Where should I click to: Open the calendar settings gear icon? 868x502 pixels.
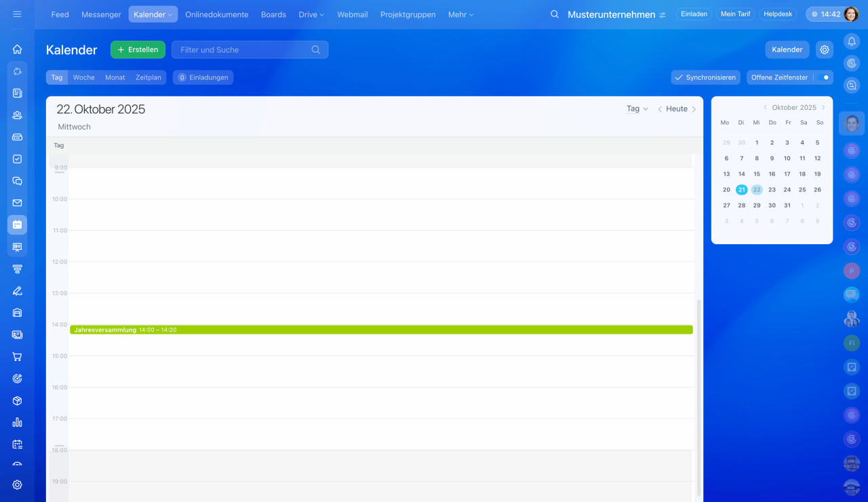click(x=825, y=50)
